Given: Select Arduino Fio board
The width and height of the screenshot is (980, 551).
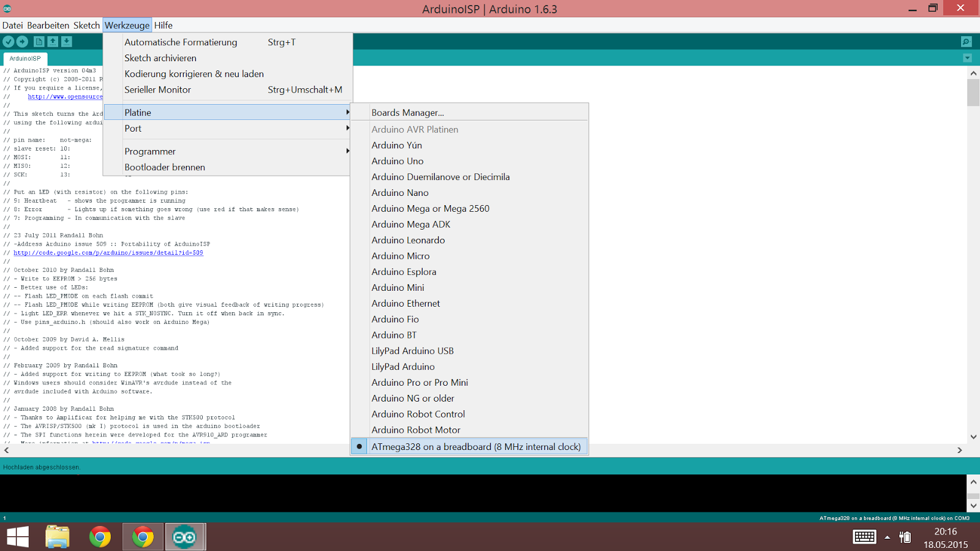Looking at the screenshot, I should click(469, 320).
